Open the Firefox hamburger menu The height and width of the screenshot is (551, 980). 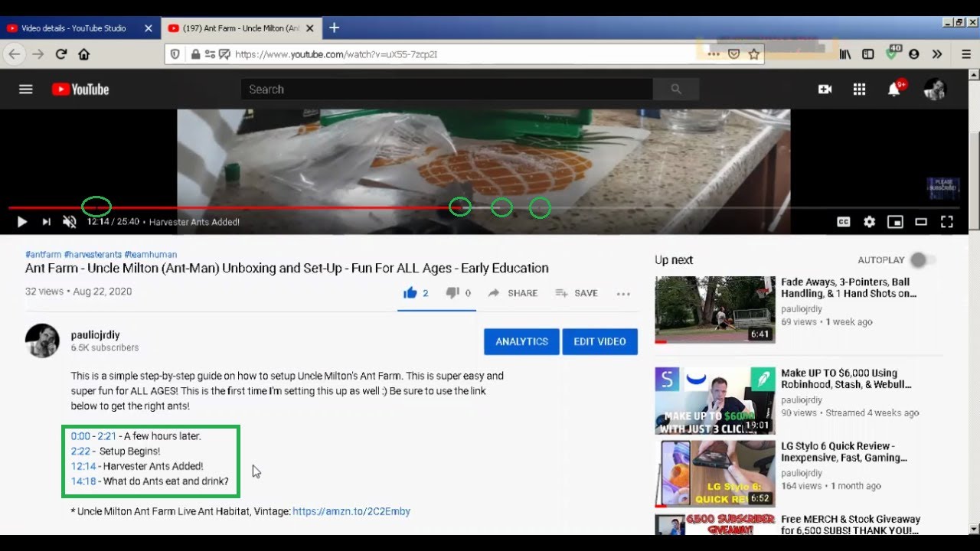click(x=966, y=54)
